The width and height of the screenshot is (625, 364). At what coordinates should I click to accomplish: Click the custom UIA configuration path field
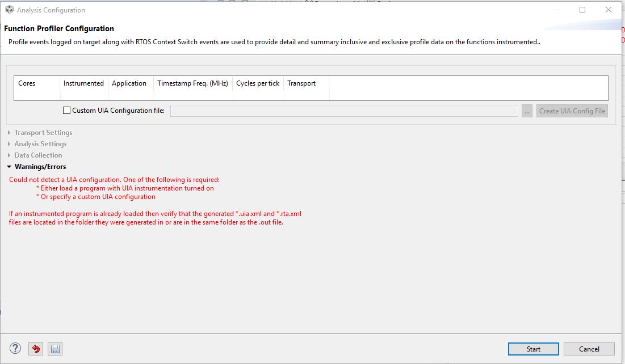click(x=344, y=111)
